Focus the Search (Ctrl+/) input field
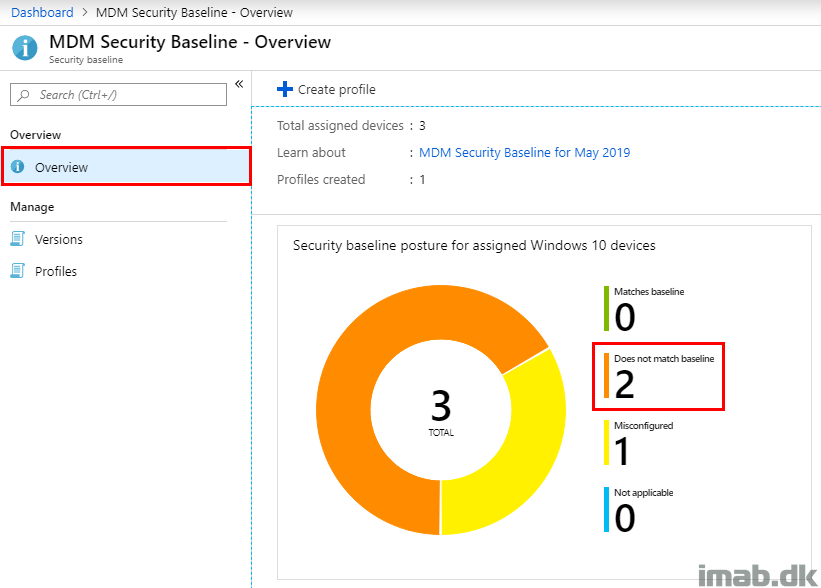This screenshot has height=588, width=821. click(118, 95)
